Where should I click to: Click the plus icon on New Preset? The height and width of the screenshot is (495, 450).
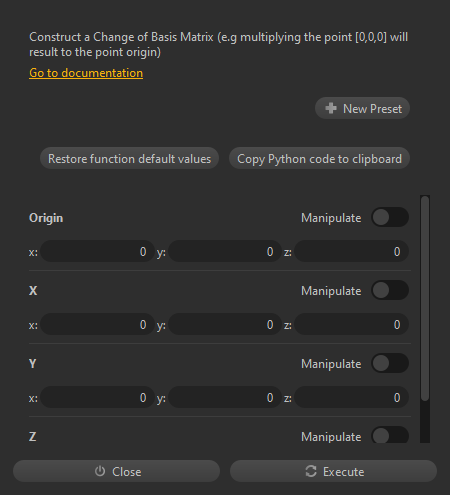[331, 108]
